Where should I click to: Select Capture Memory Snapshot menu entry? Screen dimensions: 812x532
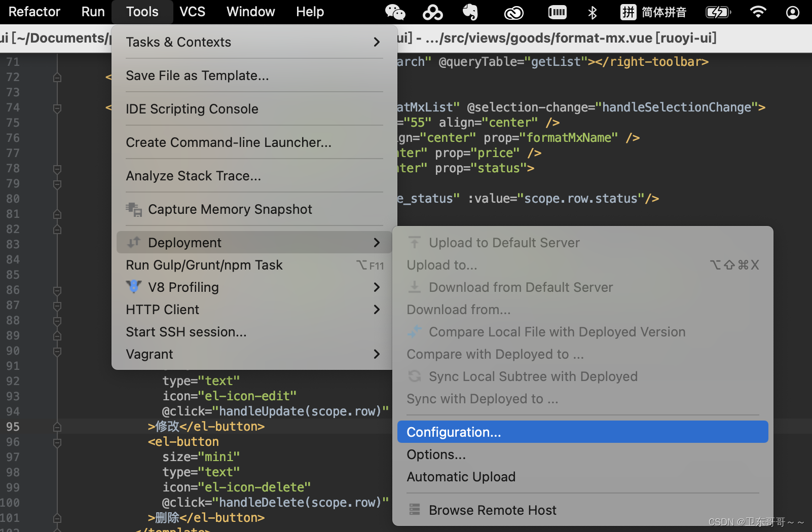tap(230, 209)
